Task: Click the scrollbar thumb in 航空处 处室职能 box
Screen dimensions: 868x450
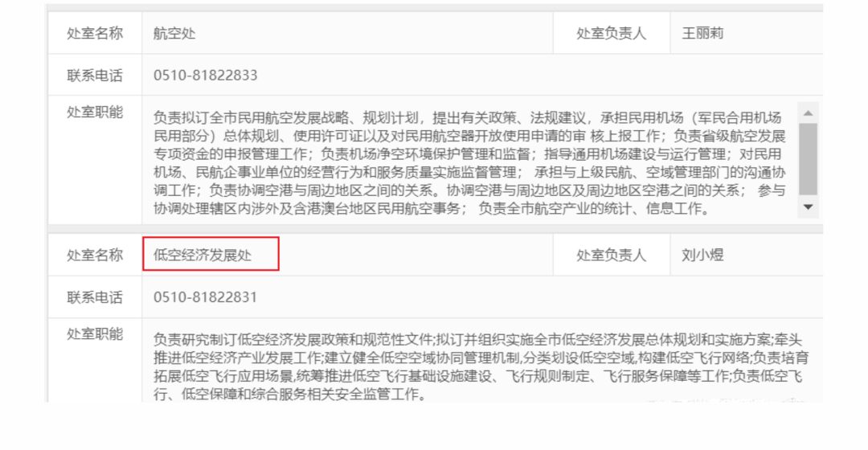Action: point(809,159)
